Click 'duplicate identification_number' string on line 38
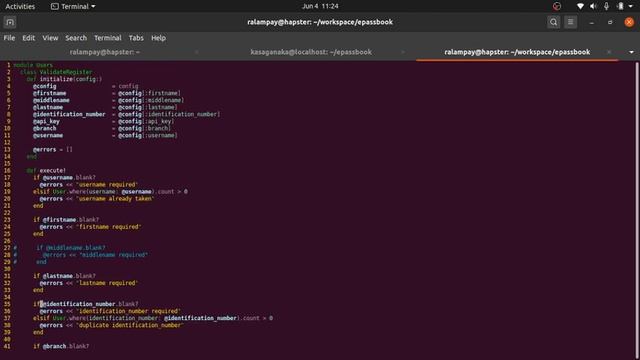The height and width of the screenshot is (360, 640). coord(129,325)
